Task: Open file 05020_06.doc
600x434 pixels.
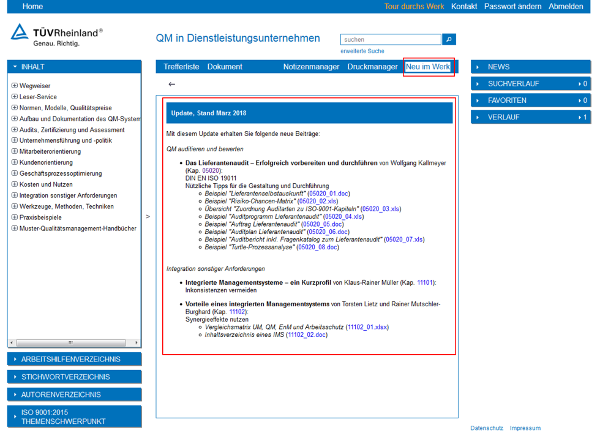Action: coord(328,232)
